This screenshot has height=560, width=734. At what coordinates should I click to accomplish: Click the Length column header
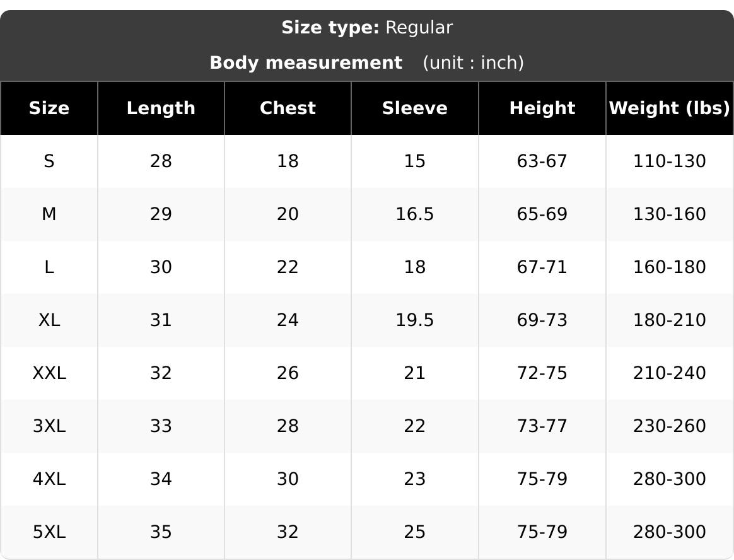[x=161, y=108]
